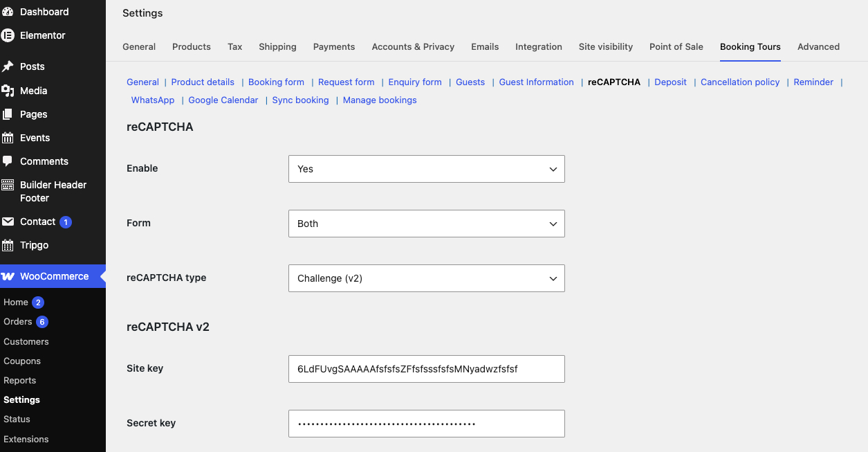Open WooCommerce Home submenu
868x452 pixels.
(x=16, y=302)
